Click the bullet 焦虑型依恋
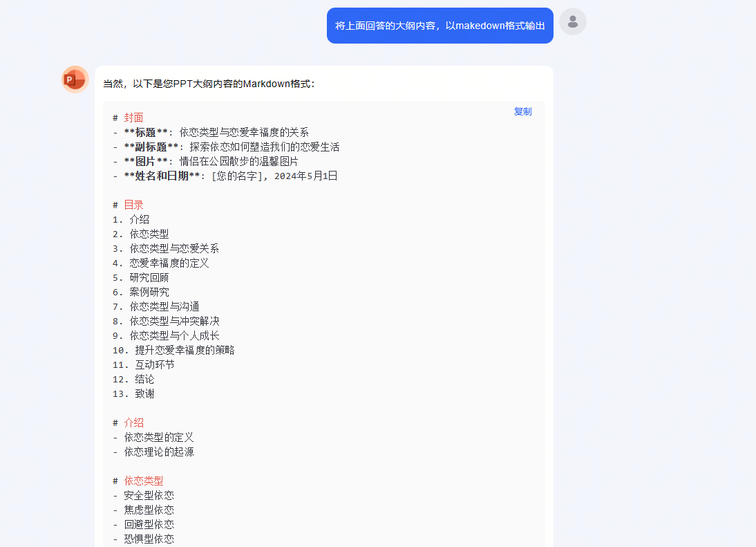Image resolution: width=756 pixels, height=547 pixels. pos(143,510)
